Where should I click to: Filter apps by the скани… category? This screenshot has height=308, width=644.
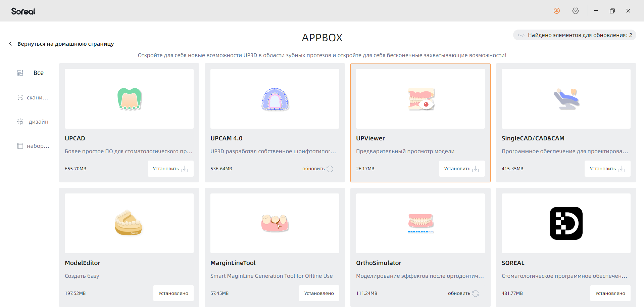click(38, 97)
